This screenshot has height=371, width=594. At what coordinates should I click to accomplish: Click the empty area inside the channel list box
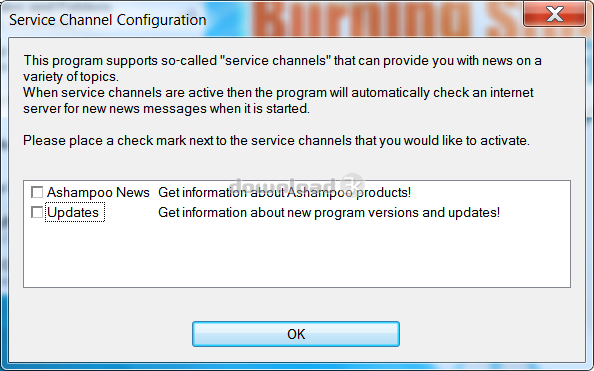pyautogui.click(x=297, y=254)
